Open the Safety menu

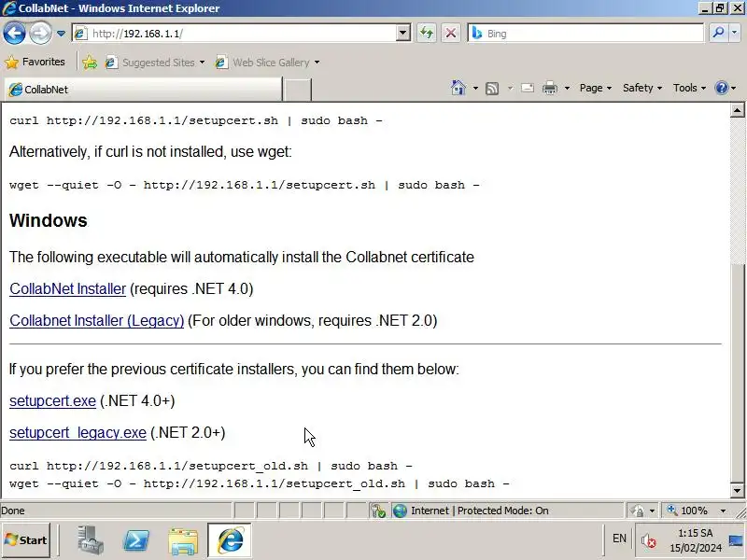click(x=642, y=88)
